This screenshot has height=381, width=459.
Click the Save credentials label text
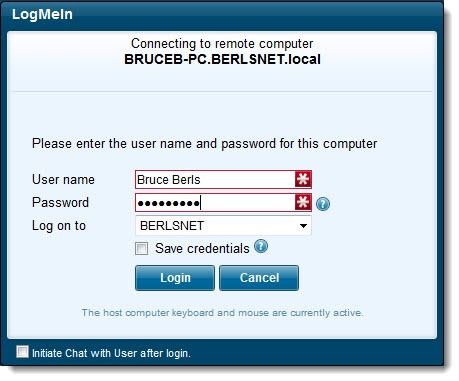coord(202,248)
